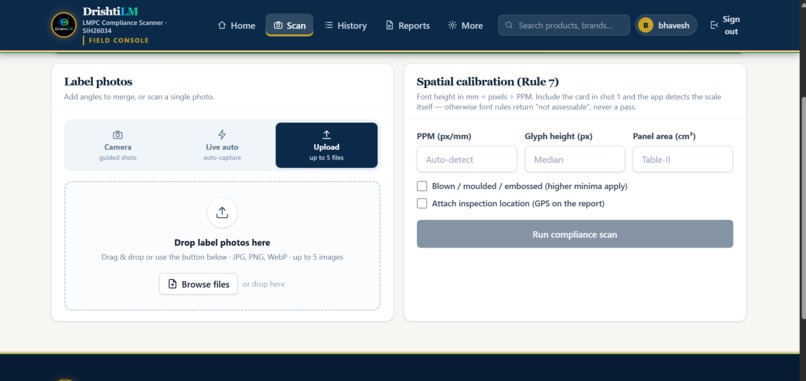The height and width of the screenshot is (381, 806).
Task: Open the bhavesh user profile chip
Action: point(666,25)
